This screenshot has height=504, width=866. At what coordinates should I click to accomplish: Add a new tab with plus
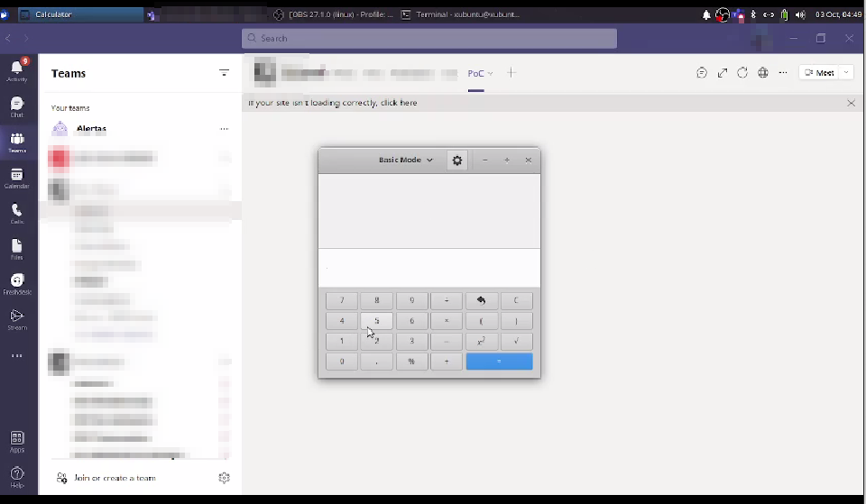pos(511,73)
